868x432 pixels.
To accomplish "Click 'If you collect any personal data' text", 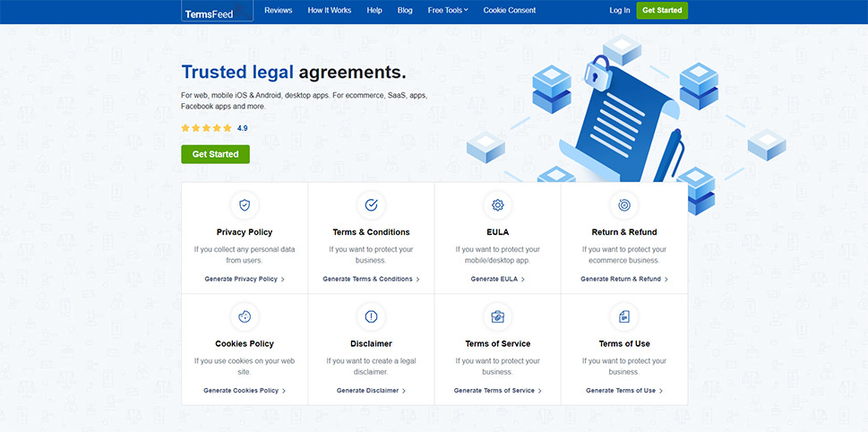I will (245, 255).
